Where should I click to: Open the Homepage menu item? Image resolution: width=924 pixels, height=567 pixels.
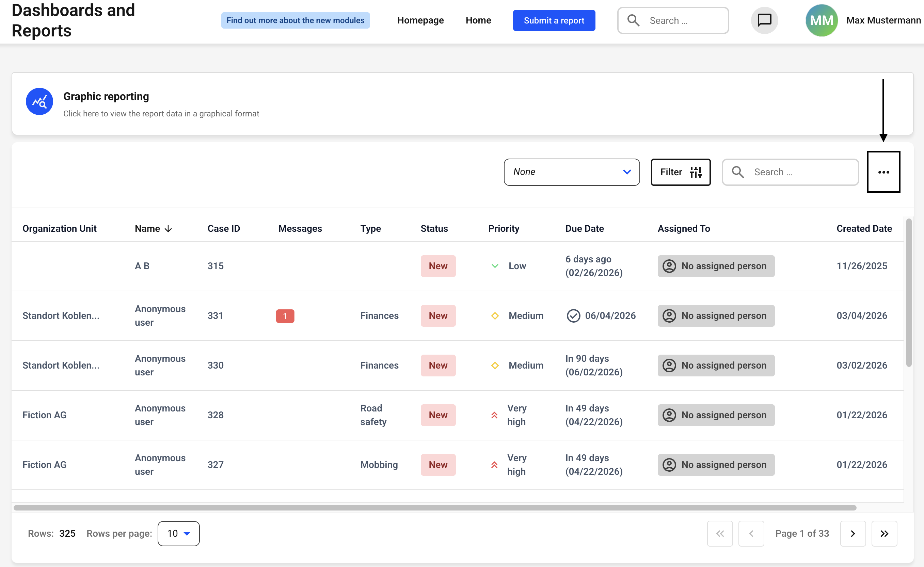point(420,20)
